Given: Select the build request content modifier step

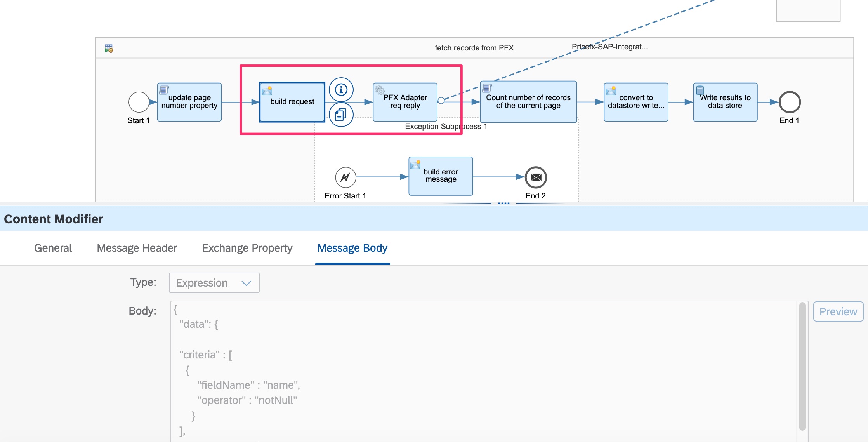Looking at the screenshot, I should tap(292, 102).
